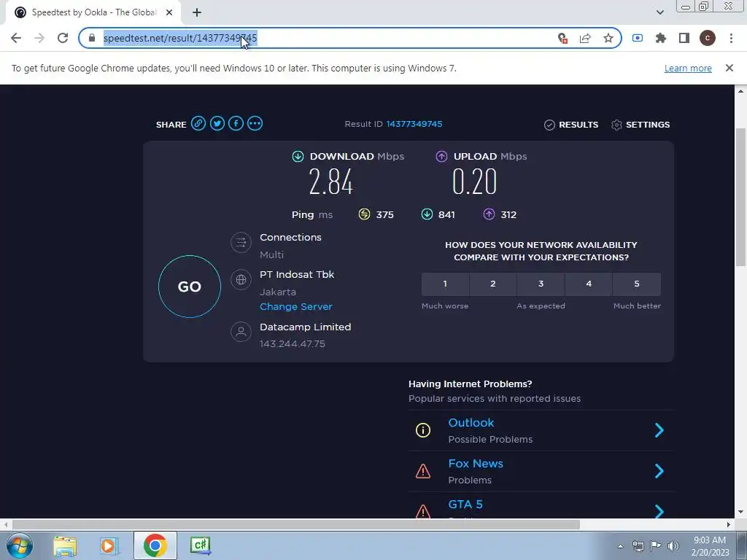
Task: Rate network availability 1
Action: point(445,284)
